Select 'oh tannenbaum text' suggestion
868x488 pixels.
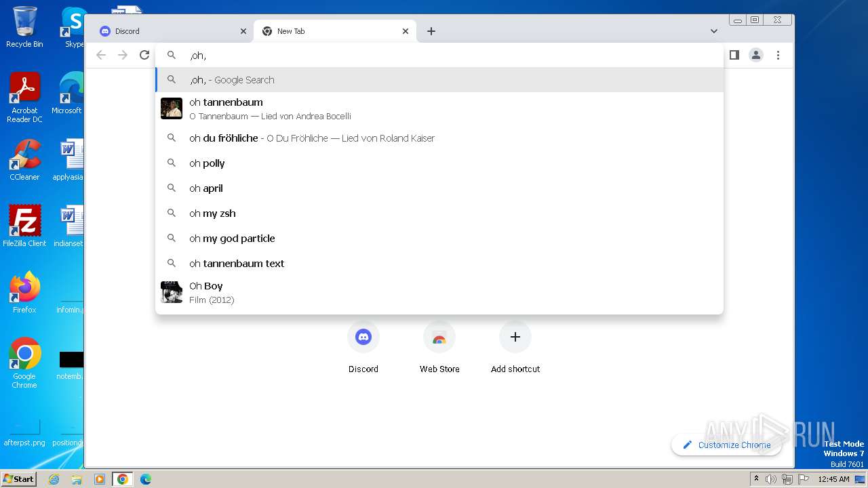(x=439, y=264)
